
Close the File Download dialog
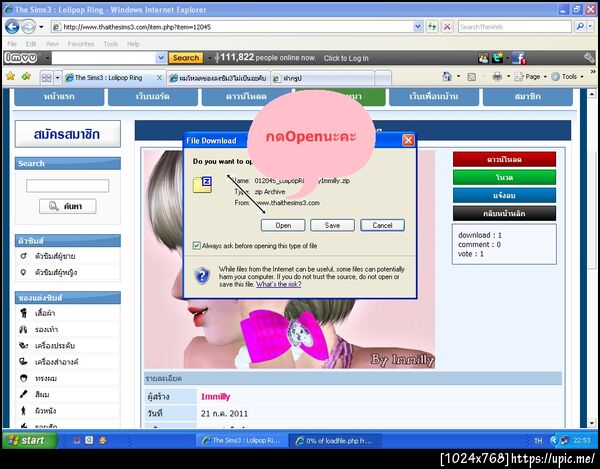coord(408,140)
